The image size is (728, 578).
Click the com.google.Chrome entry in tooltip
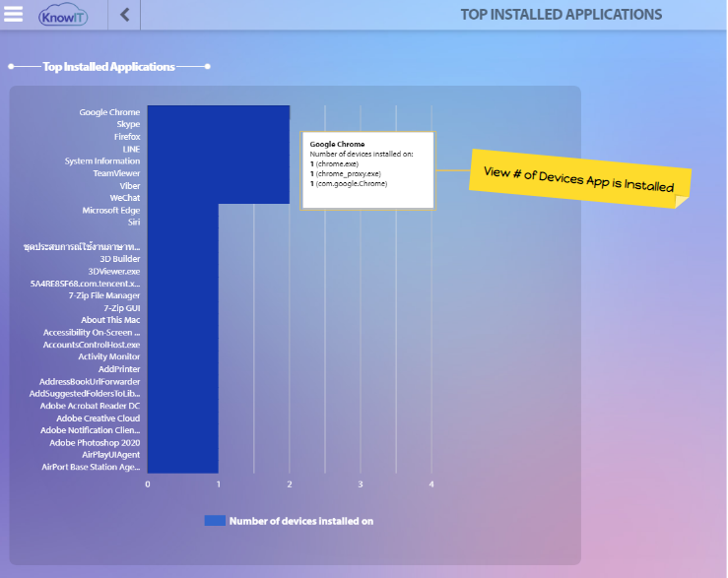point(349,183)
